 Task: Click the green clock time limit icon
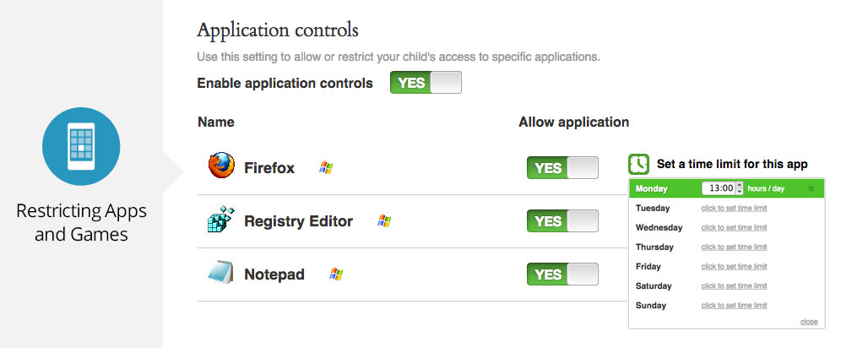pyautogui.click(x=638, y=164)
